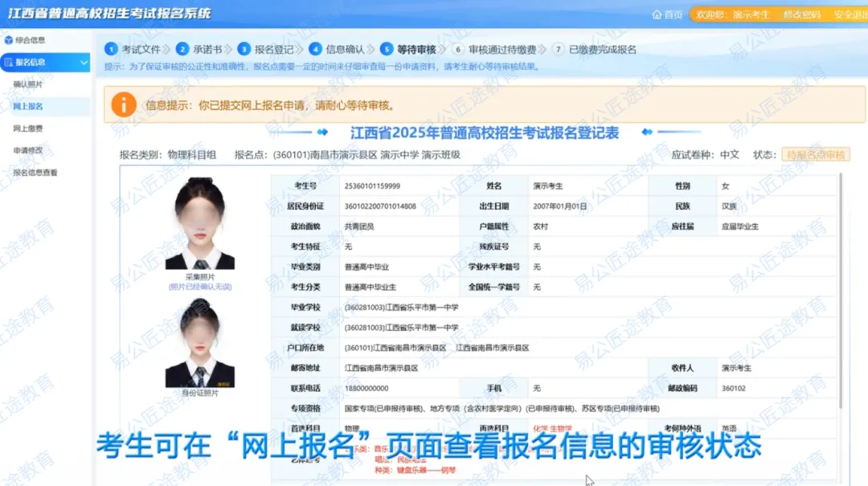Select 网上报名 in the sidebar
The image size is (868, 486).
(27, 106)
